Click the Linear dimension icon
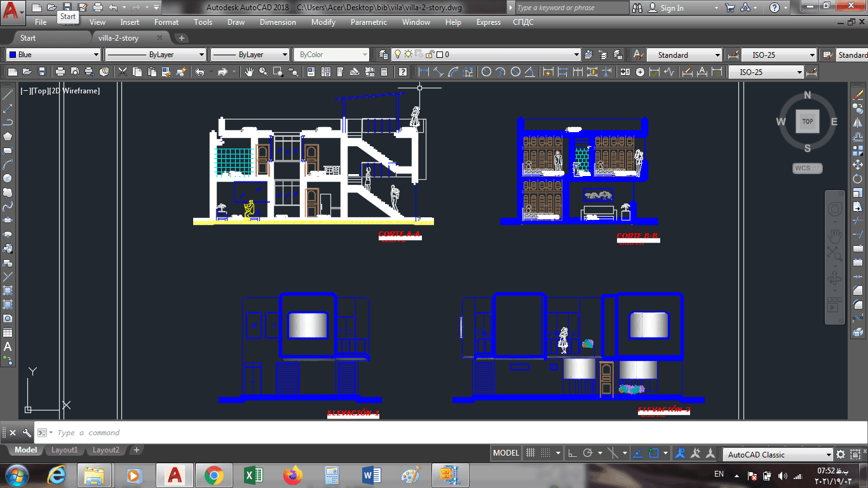The width and height of the screenshot is (868, 488). click(x=423, y=72)
